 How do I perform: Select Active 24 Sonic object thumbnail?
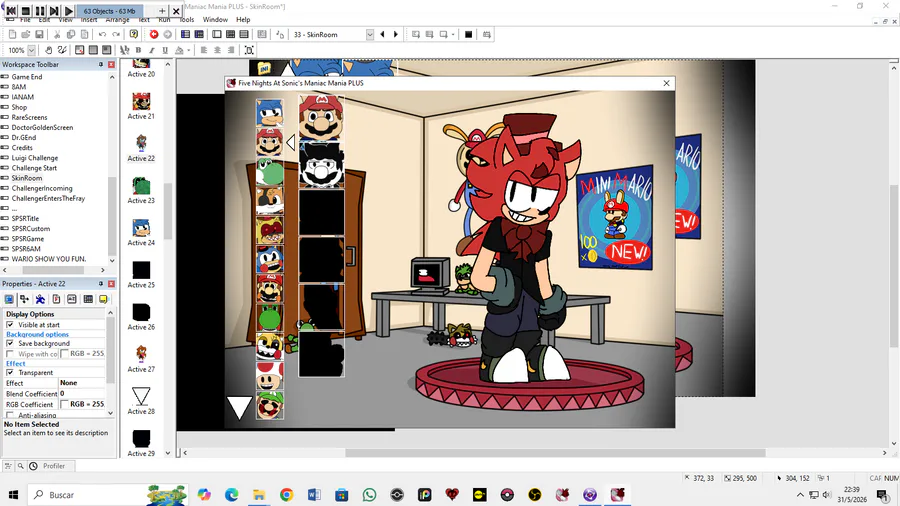tap(141, 227)
